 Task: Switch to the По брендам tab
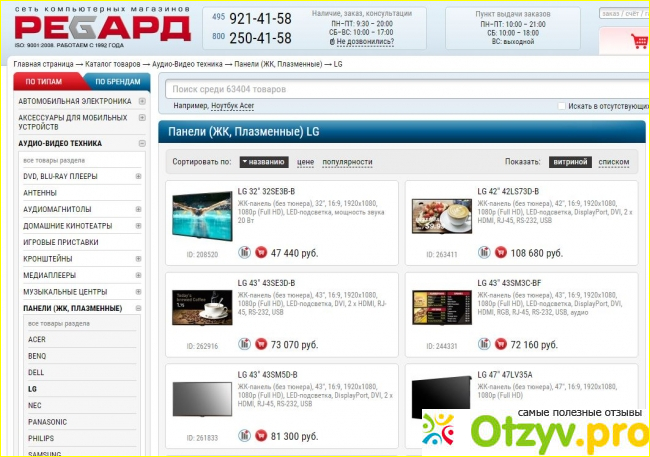click(x=119, y=81)
